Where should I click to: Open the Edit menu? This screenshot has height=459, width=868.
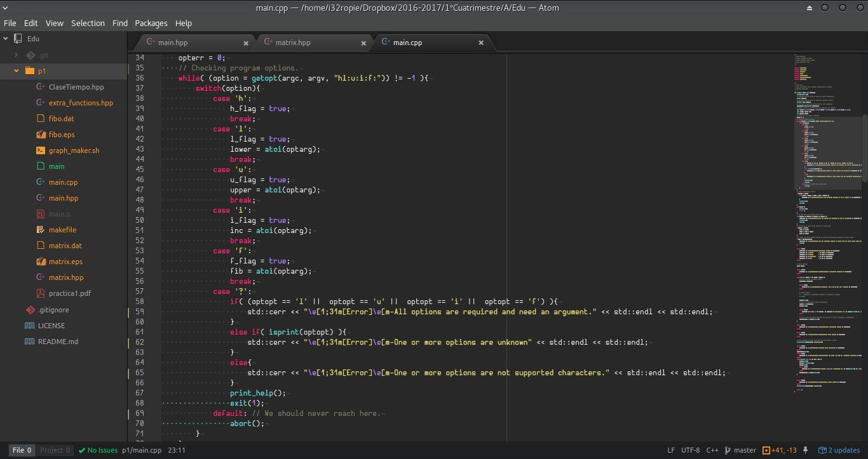tap(31, 23)
